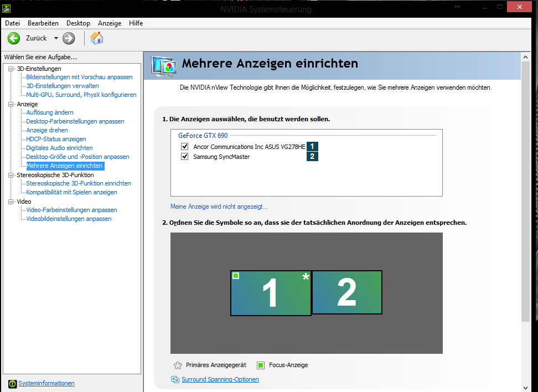
Task: Open Stereoskopische 3D-Funktion einrichten
Action: [x=79, y=183]
